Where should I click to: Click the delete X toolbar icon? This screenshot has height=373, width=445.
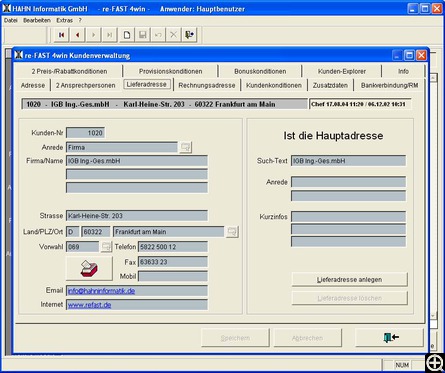pyautogui.click(x=174, y=35)
